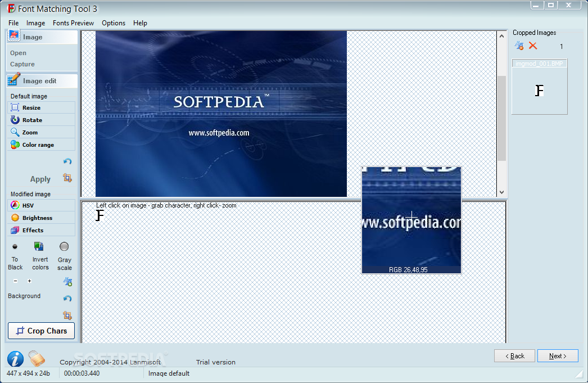Open the Image menu
Screen dimensions: 588x383
tap(35, 23)
